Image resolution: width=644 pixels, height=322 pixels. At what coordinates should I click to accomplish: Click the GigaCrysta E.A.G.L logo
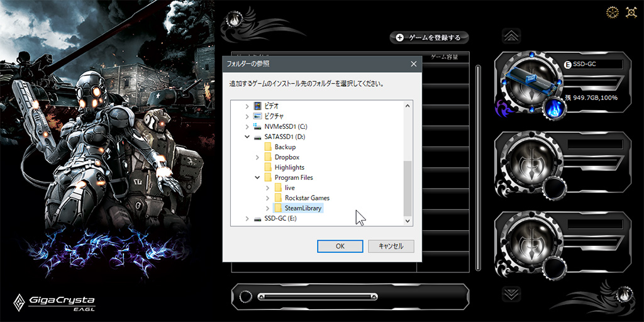(55, 304)
